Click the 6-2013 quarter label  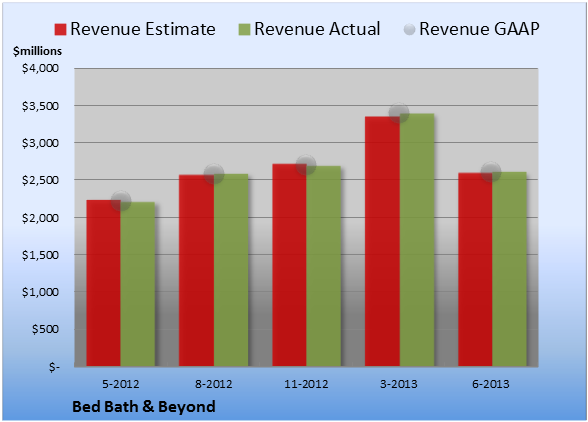491,384
